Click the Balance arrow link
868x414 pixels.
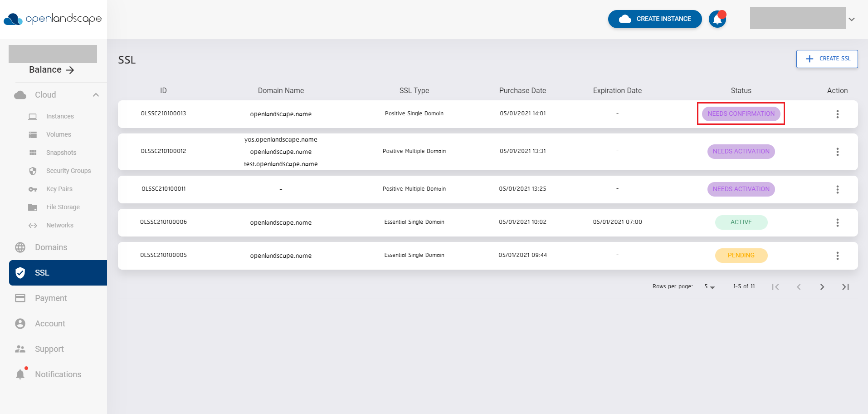(70, 70)
